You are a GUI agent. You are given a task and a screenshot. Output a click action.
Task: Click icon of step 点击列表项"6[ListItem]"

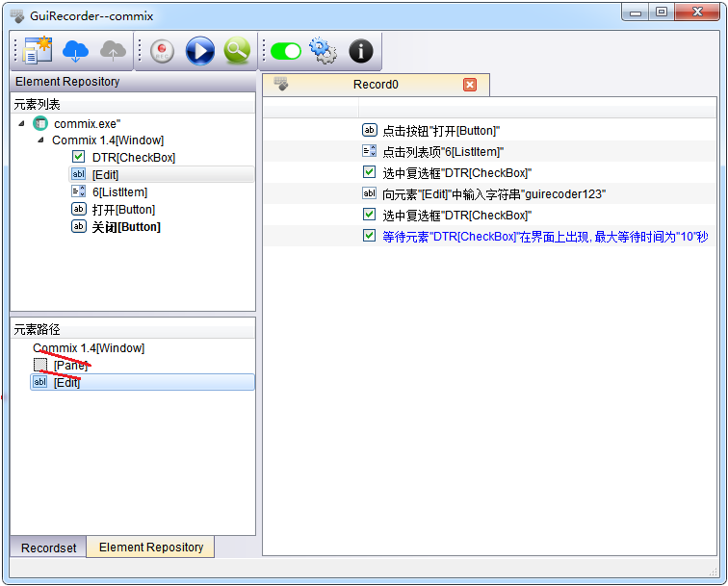tap(369, 151)
